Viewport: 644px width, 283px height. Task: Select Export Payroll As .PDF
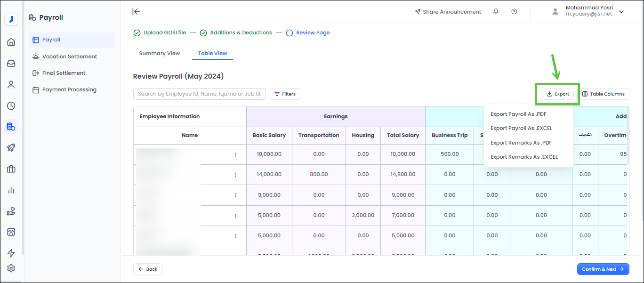[x=518, y=114]
